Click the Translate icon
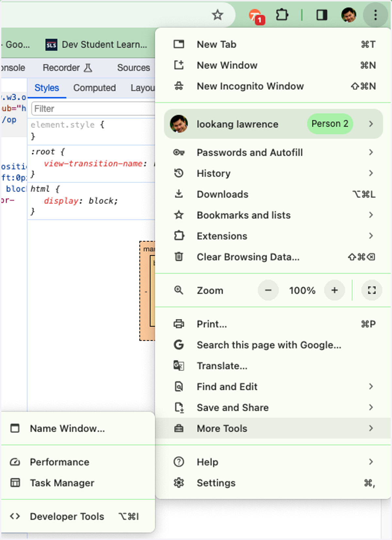Screen dimensions: 392x540 point(179,366)
